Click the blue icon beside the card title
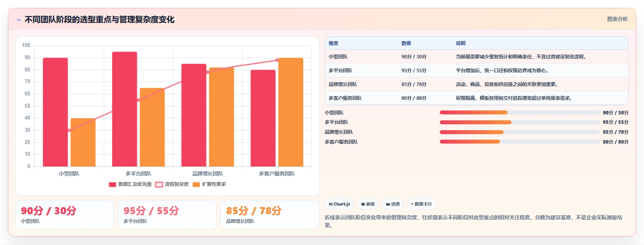Viewport: 644px width, 245px height. [19, 20]
